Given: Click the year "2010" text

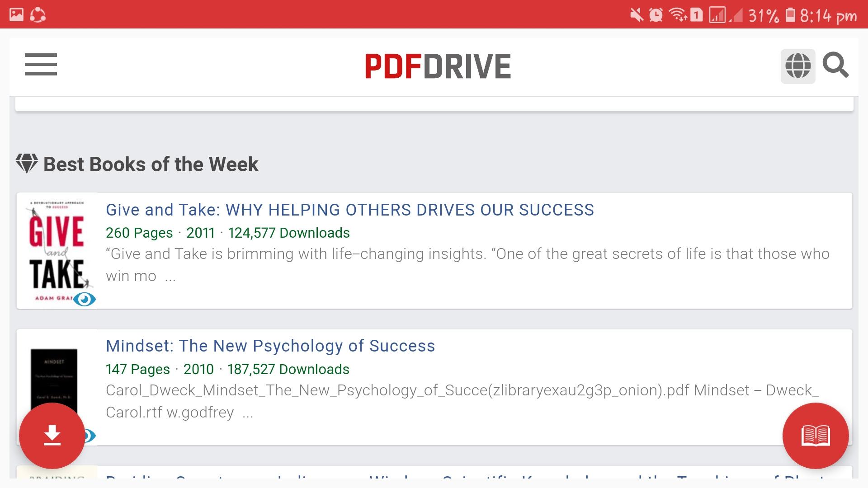Looking at the screenshot, I should [x=198, y=369].
